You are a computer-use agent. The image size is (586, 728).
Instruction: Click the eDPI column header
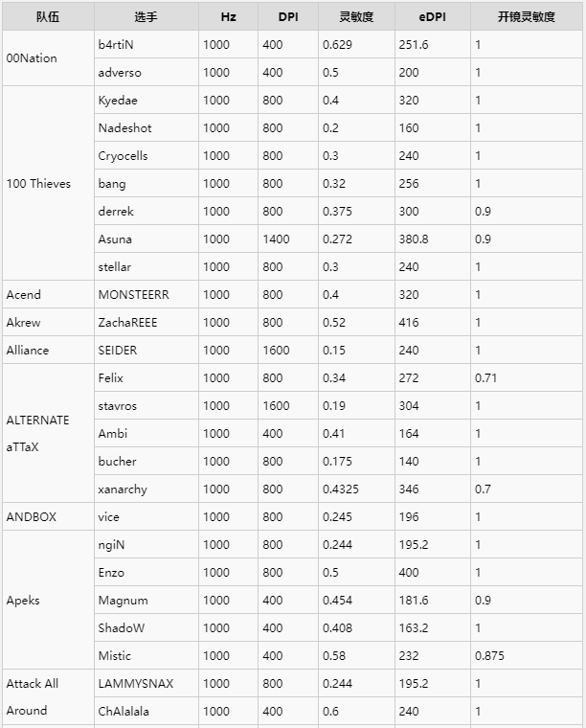pyautogui.click(x=432, y=17)
